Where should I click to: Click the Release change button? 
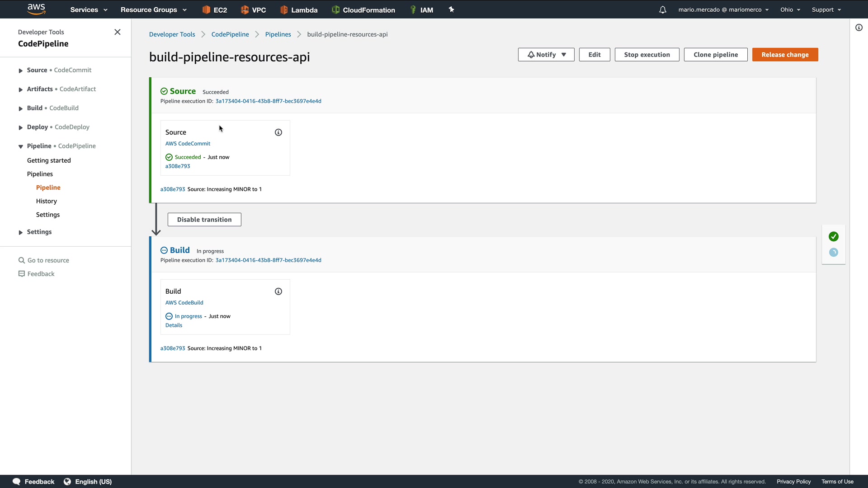785,55
